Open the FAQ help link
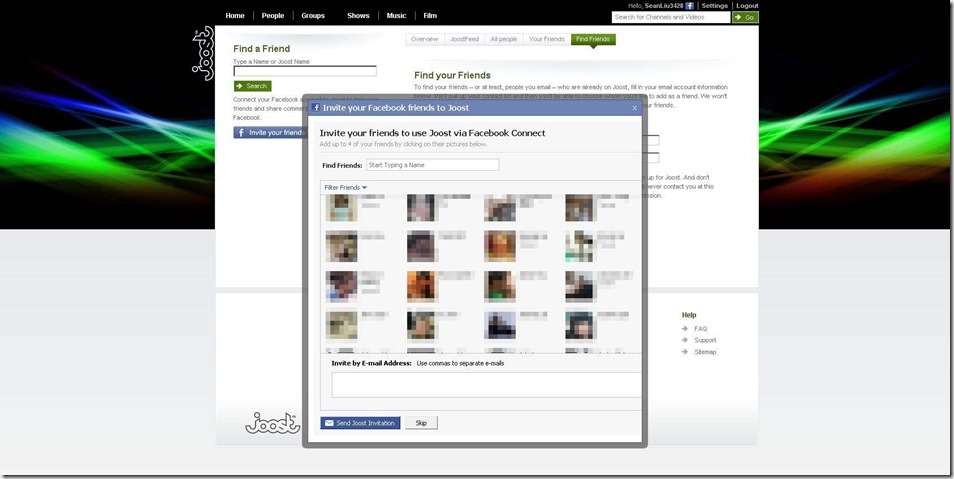The width and height of the screenshot is (954, 479). pos(700,329)
